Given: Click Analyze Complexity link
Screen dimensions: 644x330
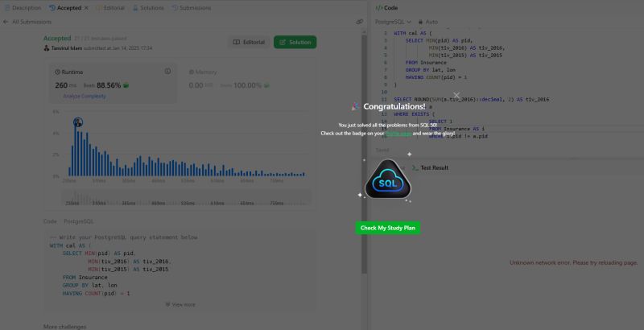Looking at the screenshot, I should [85, 96].
